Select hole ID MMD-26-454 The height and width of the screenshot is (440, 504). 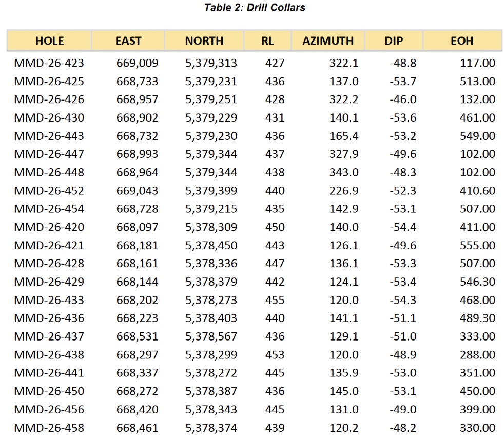(49, 209)
